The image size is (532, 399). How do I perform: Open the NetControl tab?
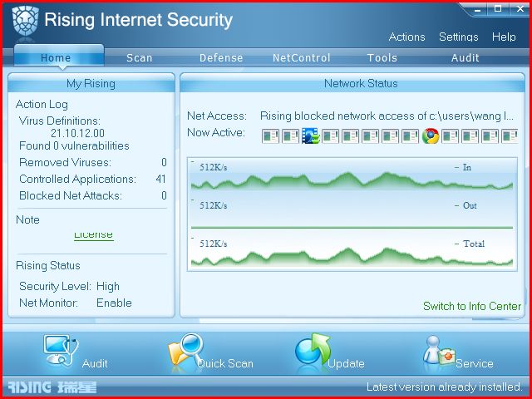[x=302, y=58]
